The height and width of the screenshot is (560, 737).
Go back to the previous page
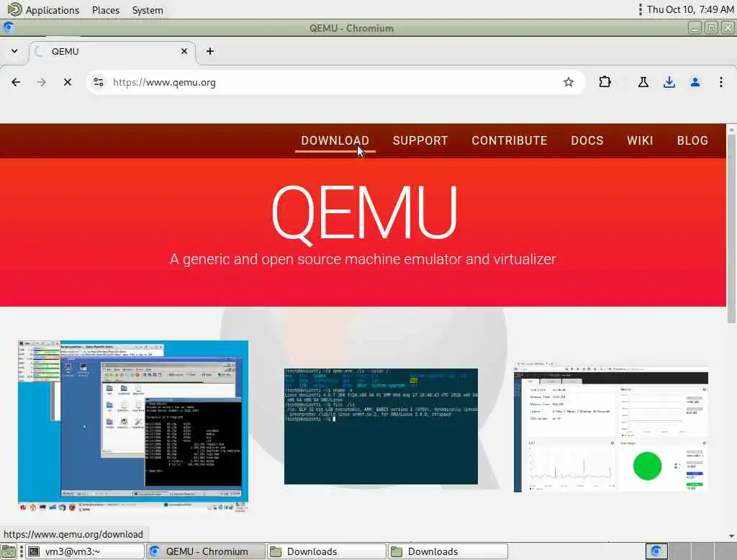(x=16, y=82)
